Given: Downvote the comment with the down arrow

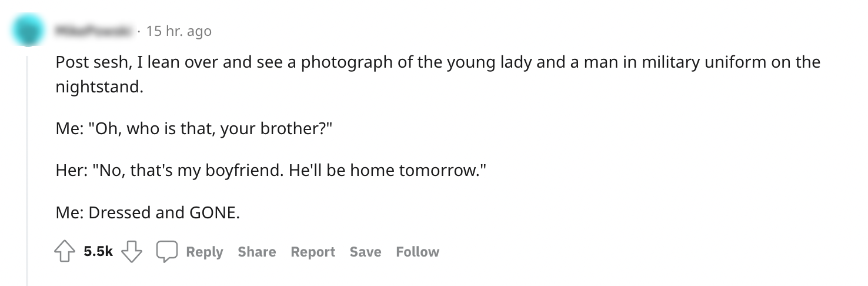Looking at the screenshot, I should click(132, 252).
